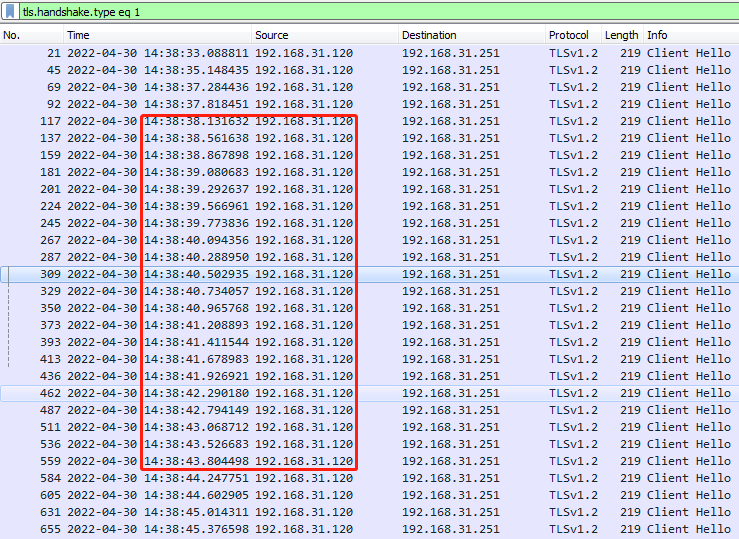Click timestamp 14:38:33.088811
This screenshot has height=539, width=739.
pos(196,53)
